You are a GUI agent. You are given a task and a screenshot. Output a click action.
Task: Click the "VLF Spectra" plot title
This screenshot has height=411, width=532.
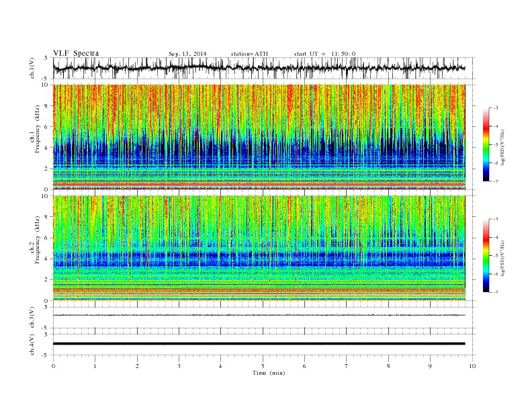76,53
